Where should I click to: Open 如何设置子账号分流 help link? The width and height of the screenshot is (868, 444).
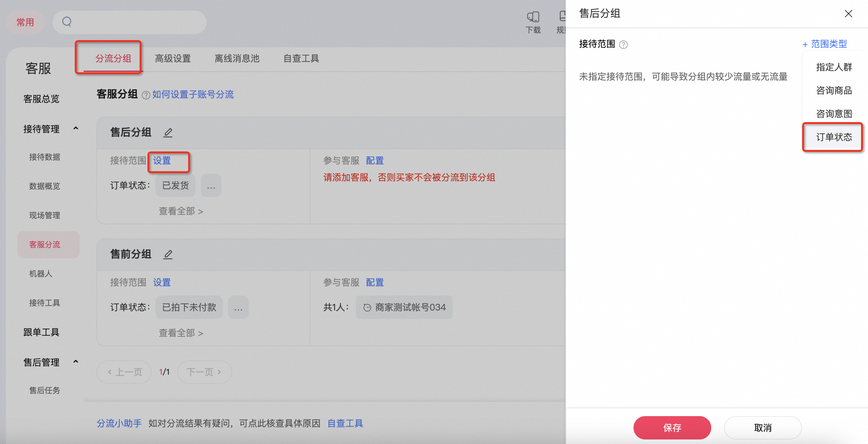point(193,94)
